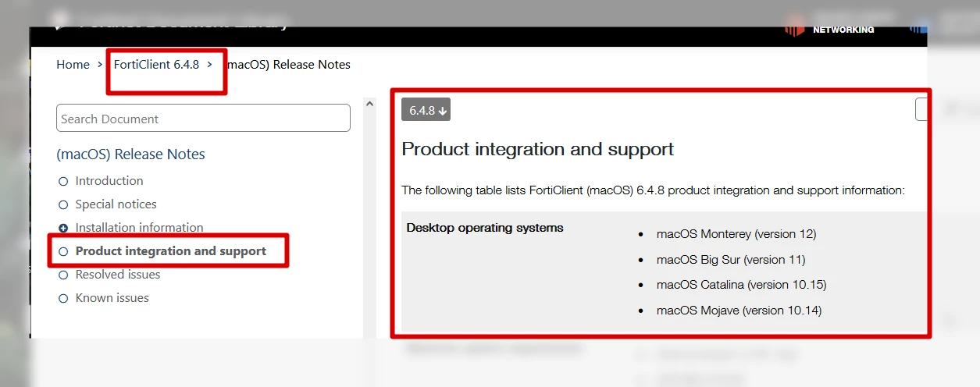Open the Known issues section

tap(112, 298)
